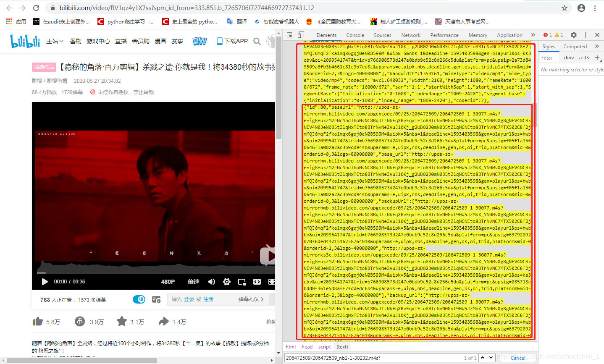Give a coin to the video
Image resolution: width=604 pixels, height=364 pixels.
[x=80, y=322]
